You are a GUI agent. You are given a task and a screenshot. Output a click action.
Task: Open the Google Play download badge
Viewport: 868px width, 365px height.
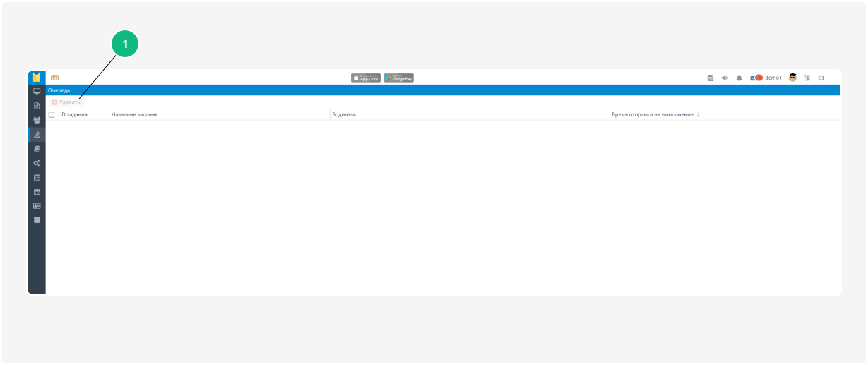(399, 78)
